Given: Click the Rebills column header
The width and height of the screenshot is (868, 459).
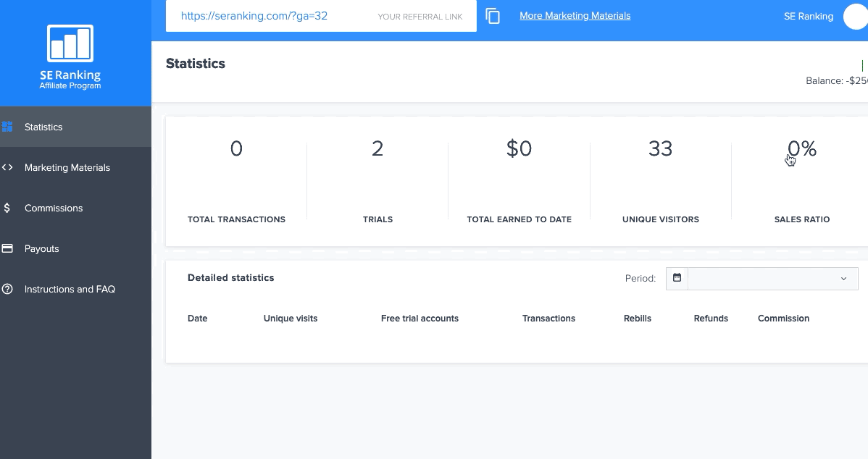Looking at the screenshot, I should 637,318.
